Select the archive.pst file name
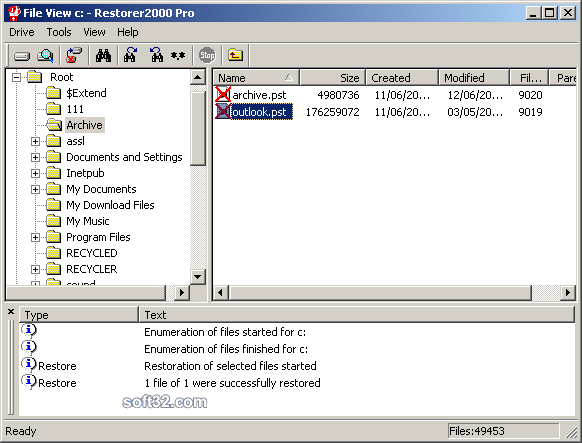This screenshot has height=443, width=582. point(259,95)
